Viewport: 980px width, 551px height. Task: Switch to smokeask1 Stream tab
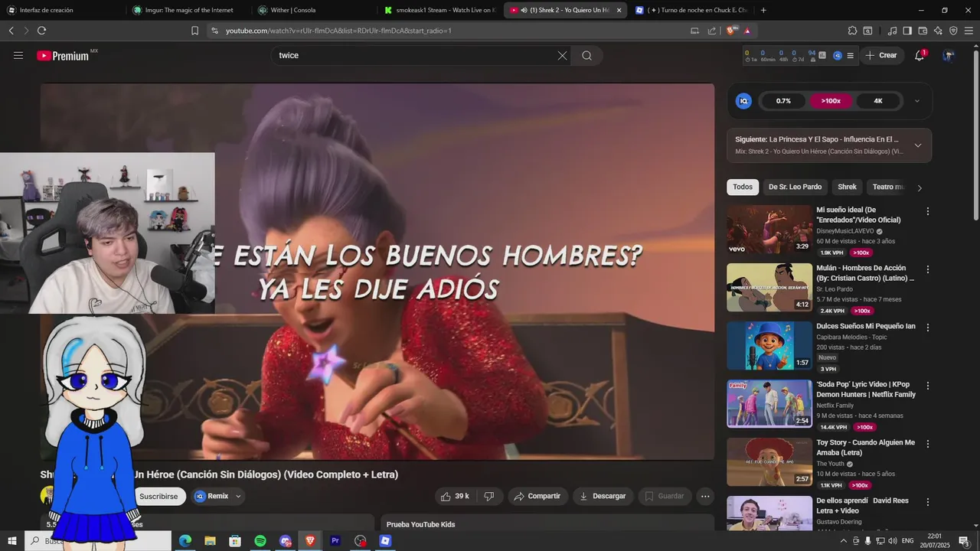(439, 10)
